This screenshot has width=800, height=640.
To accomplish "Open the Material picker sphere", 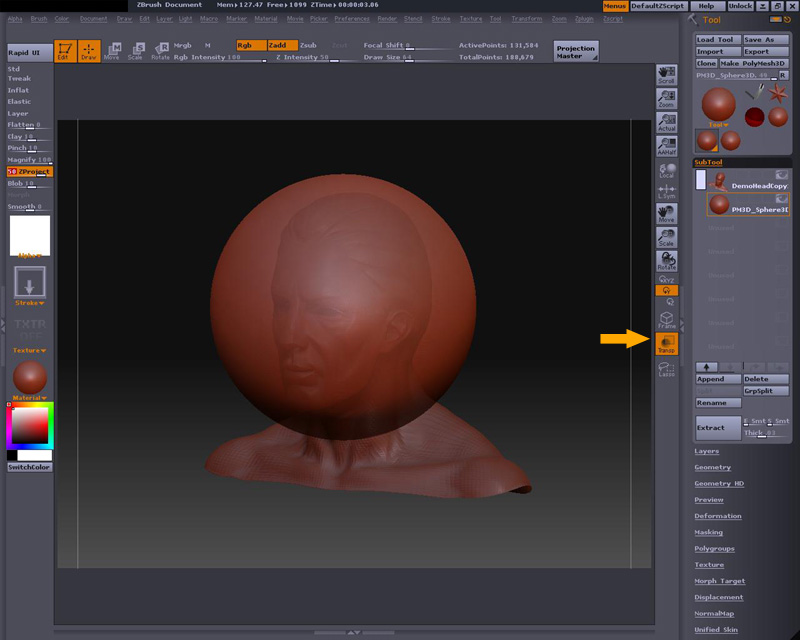I will 29,377.
